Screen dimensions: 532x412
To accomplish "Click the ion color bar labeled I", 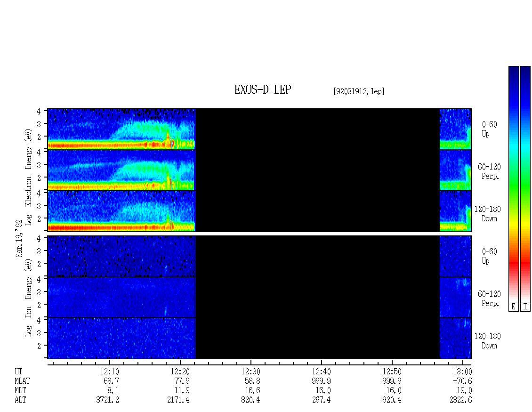I will point(525,184).
